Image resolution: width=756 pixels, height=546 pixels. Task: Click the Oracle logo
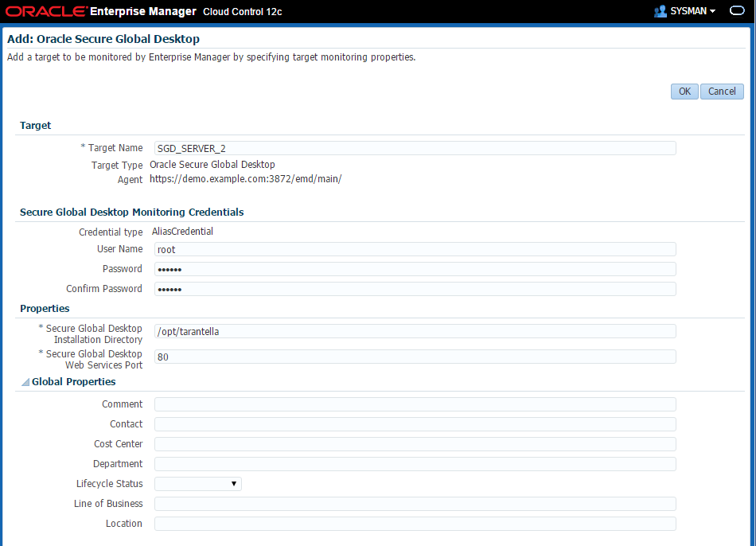[x=46, y=11]
